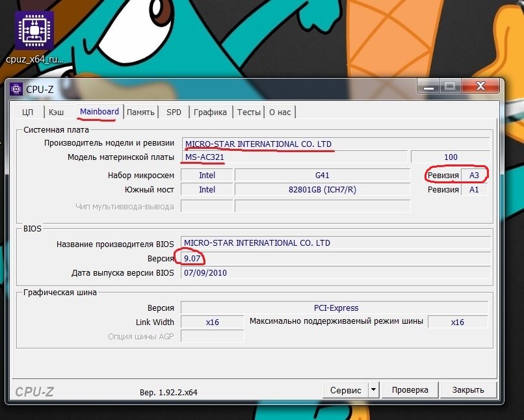Show the О нас tab
Screen dimensions: 524x420
point(280,112)
